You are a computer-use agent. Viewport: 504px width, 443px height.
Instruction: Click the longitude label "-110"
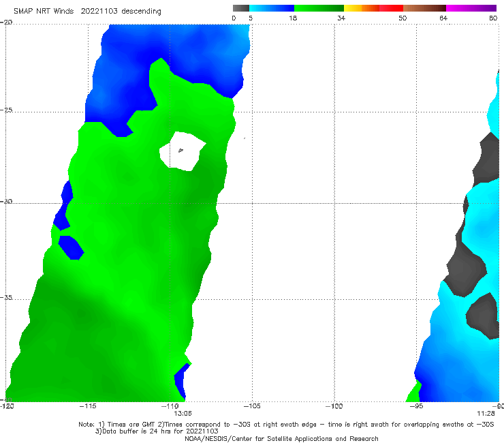[x=170, y=406]
